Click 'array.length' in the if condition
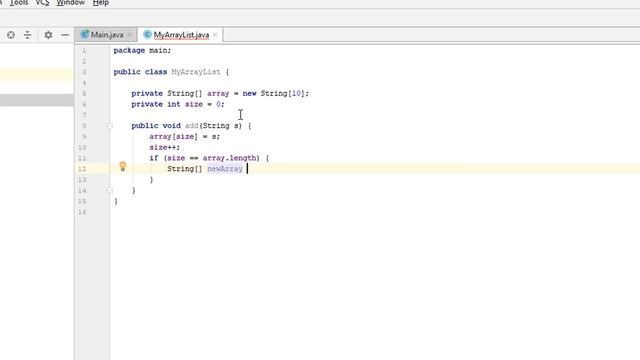This screenshot has width=640, height=360. click(229, 158)
